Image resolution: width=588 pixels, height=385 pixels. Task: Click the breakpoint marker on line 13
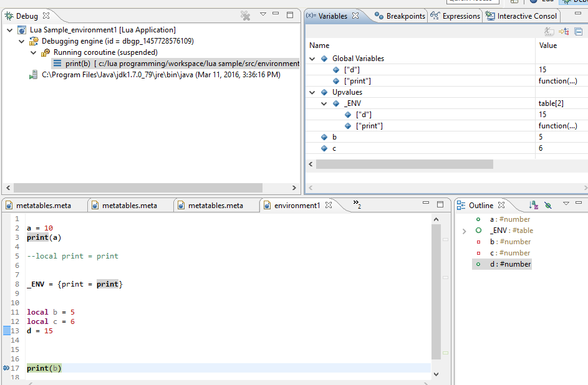tap(7, 331)
